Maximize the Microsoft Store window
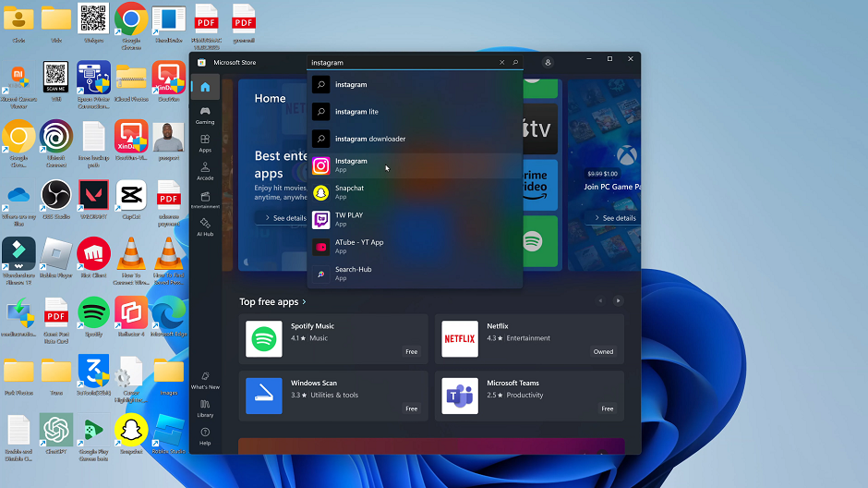 (x=609, y=59)
